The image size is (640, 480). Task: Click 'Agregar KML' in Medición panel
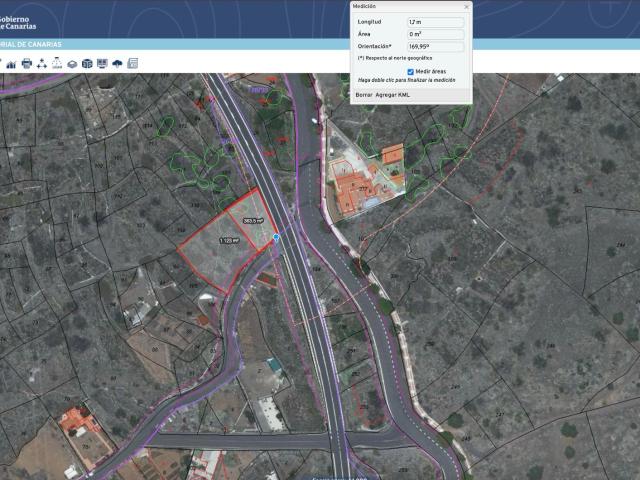pos(392,93)
